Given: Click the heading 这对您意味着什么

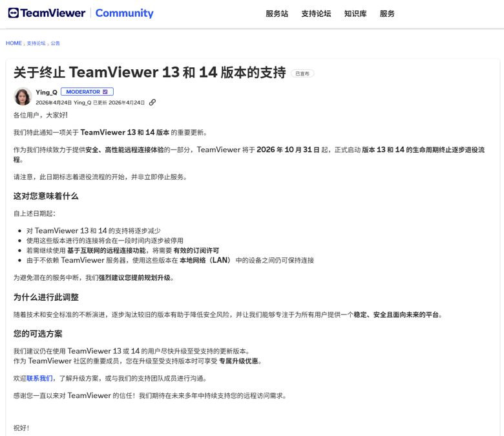Looking at the screenshot, I should click(x=46, y=196).
